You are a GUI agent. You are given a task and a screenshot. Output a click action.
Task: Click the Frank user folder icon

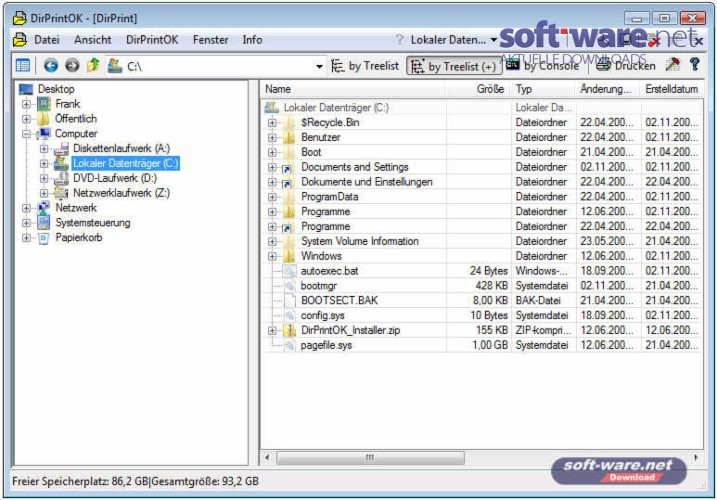pyautogui.click(x=43, y=104)
